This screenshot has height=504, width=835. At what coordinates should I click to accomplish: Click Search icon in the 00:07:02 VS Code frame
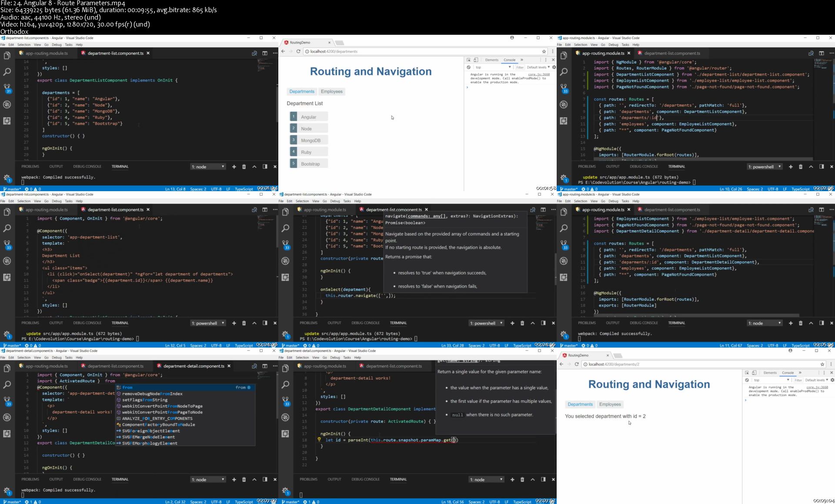[7, 385]
